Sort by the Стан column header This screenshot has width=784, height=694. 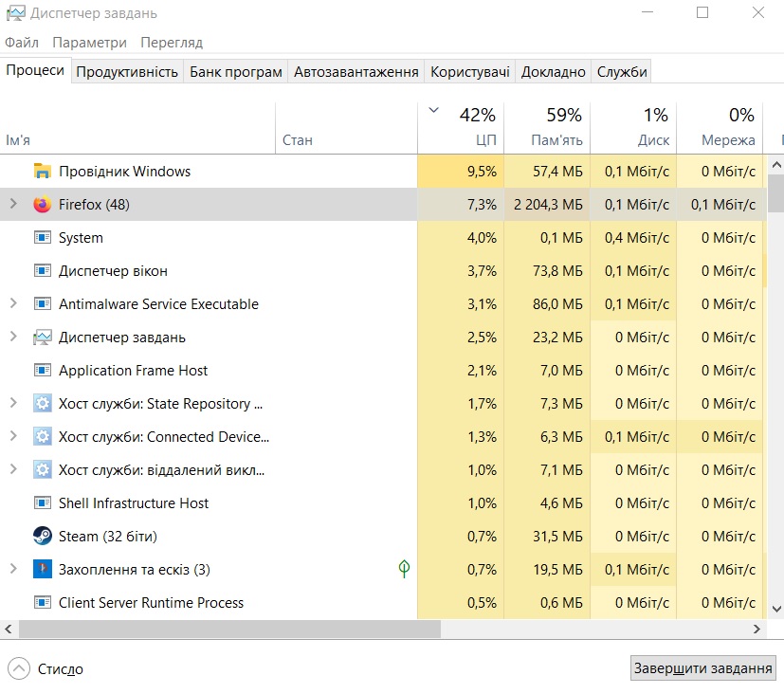click(x=347, y=128)
